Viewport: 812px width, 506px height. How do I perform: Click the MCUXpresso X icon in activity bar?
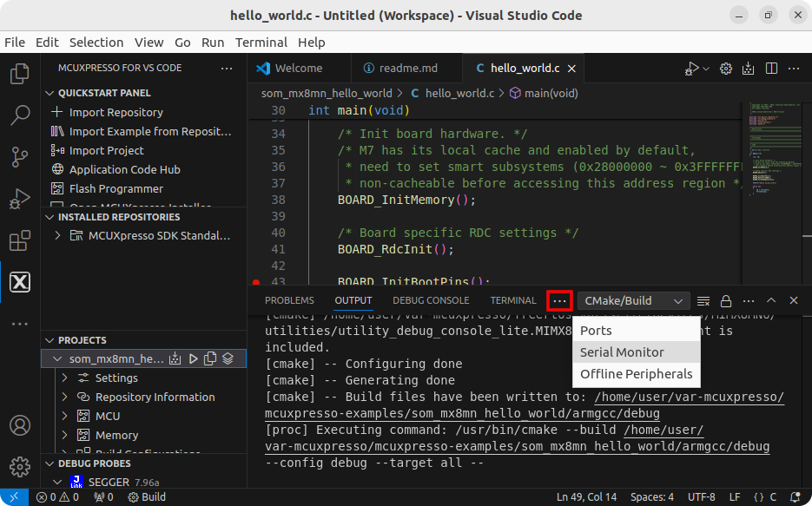click(x=19, y=282)
